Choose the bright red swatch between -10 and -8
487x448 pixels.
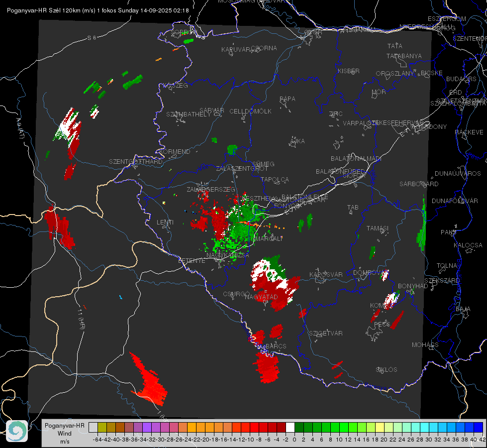click(x=254, y=427)
